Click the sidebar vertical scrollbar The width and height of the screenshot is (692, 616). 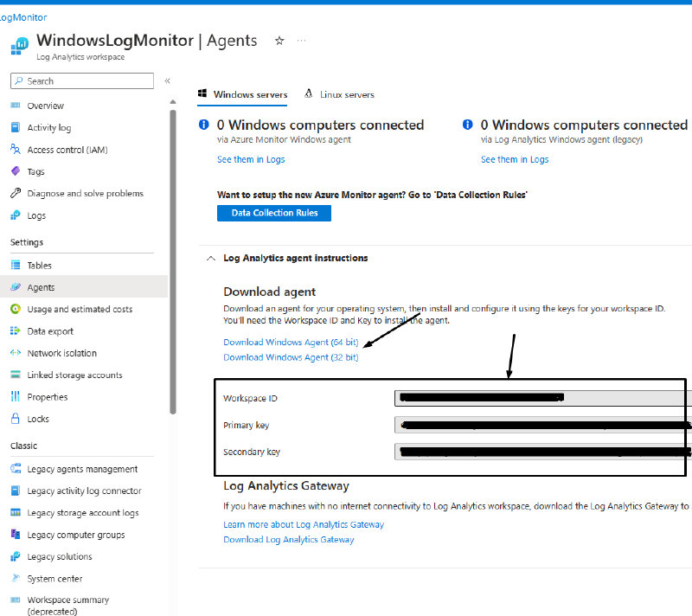173,260
